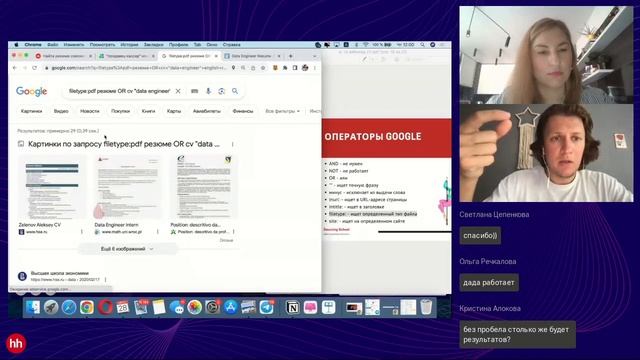Filter results by Авиабилеты
Screen dimensions: 640x360
click(207, 111)
